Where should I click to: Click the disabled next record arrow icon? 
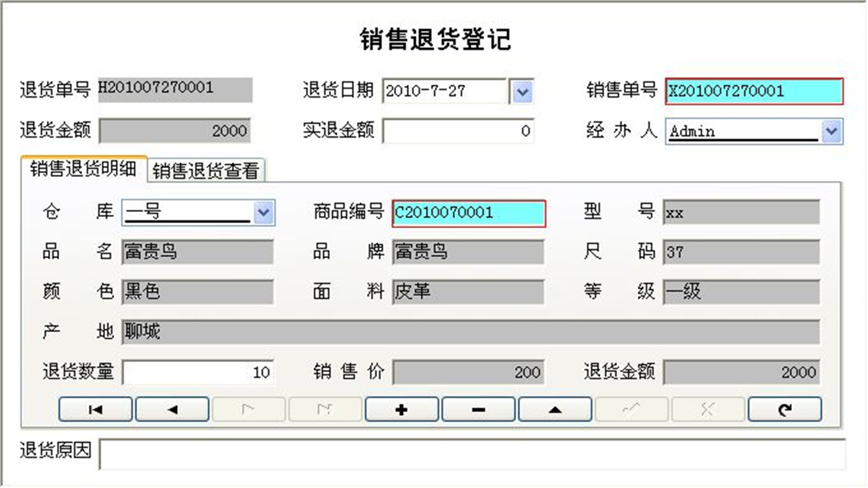248,409
